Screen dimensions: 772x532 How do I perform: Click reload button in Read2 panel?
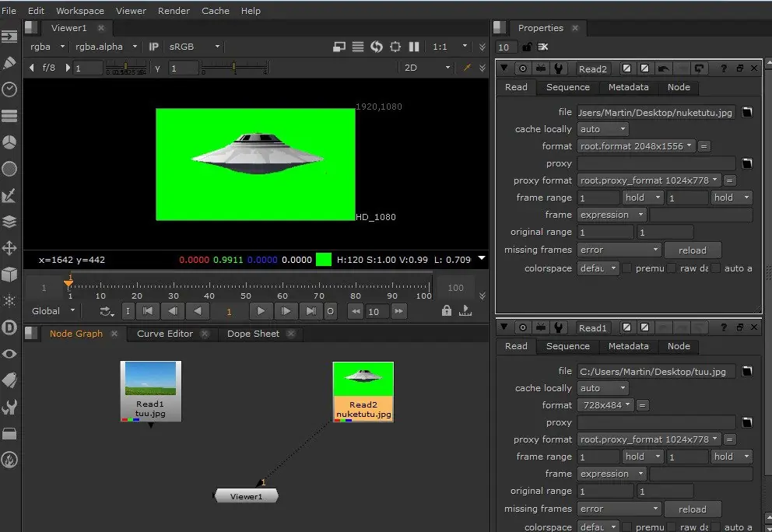pyautogui.click(x=693, y=250)
